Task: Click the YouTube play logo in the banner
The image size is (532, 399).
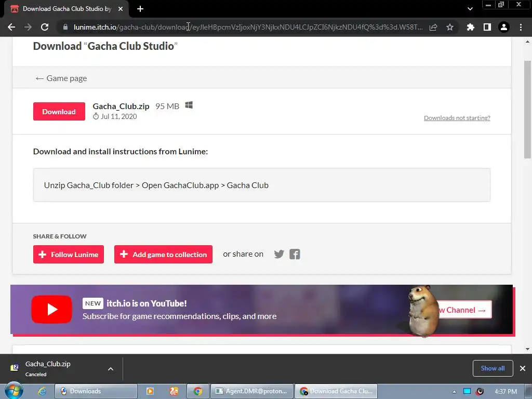Action: coord(51,309)
